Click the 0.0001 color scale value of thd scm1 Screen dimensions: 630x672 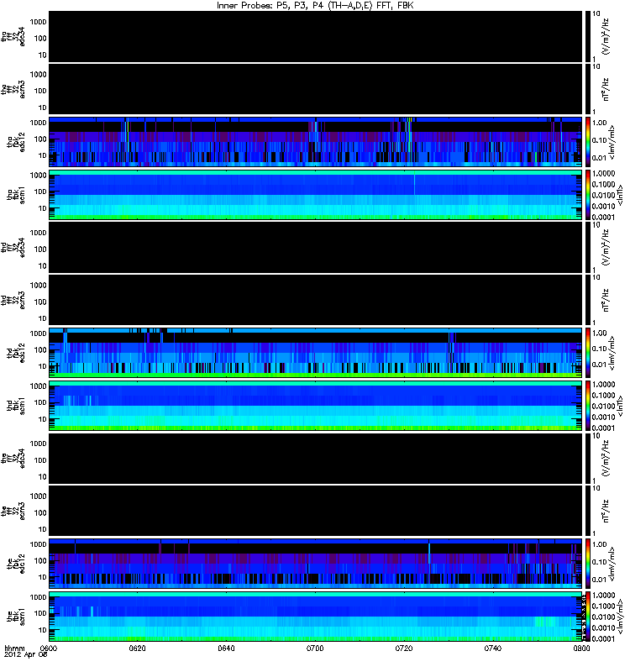(x=603, y=428)
